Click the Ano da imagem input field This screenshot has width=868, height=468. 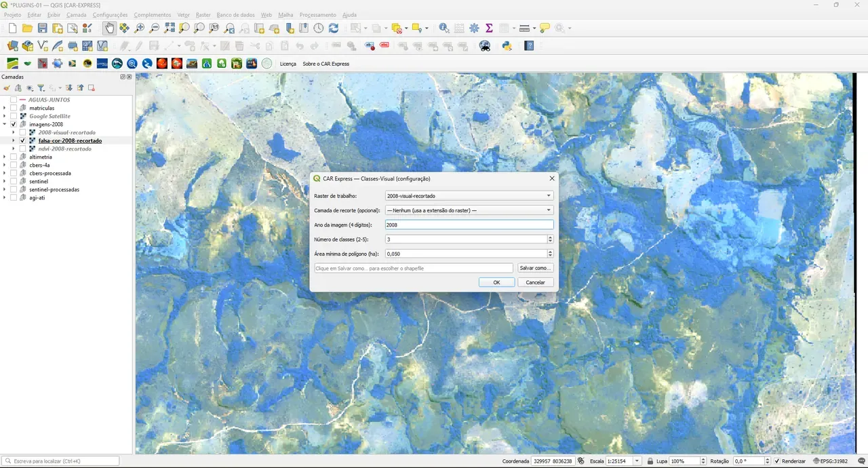pyautogui.click(x=469, y=225)
